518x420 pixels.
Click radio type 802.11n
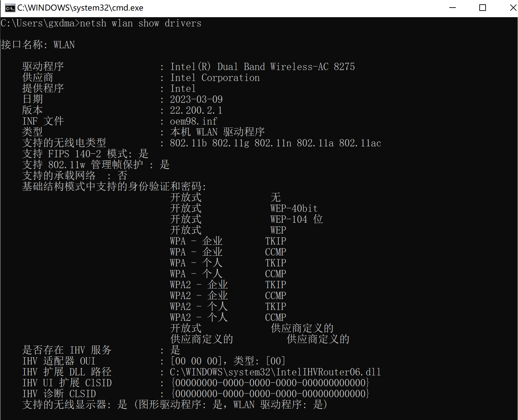tap(273, 143)
